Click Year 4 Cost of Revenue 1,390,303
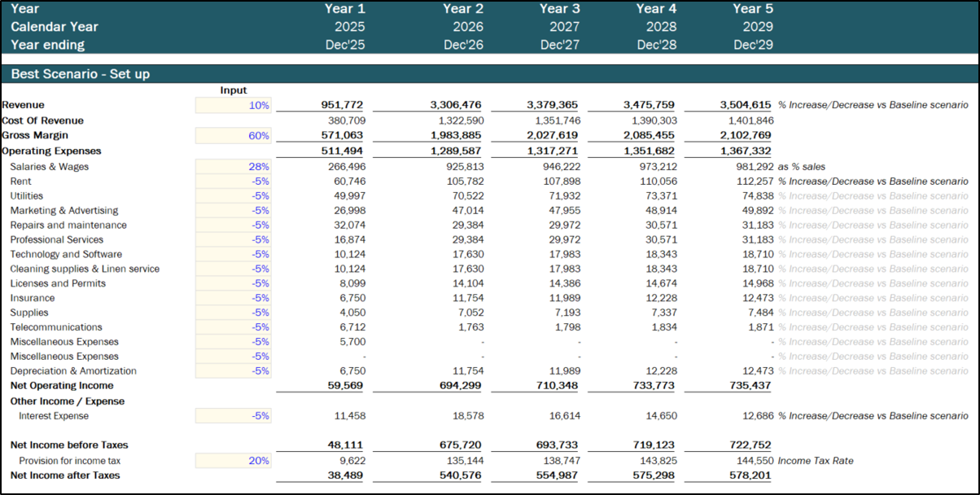This screenshot has width=980, height=495. pyautogui.click(x=653, y=120)
